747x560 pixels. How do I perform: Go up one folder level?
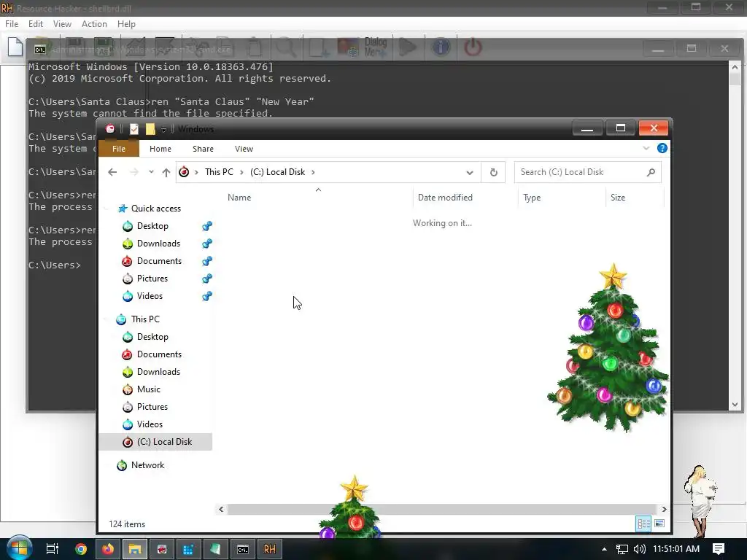pos(166,172)
